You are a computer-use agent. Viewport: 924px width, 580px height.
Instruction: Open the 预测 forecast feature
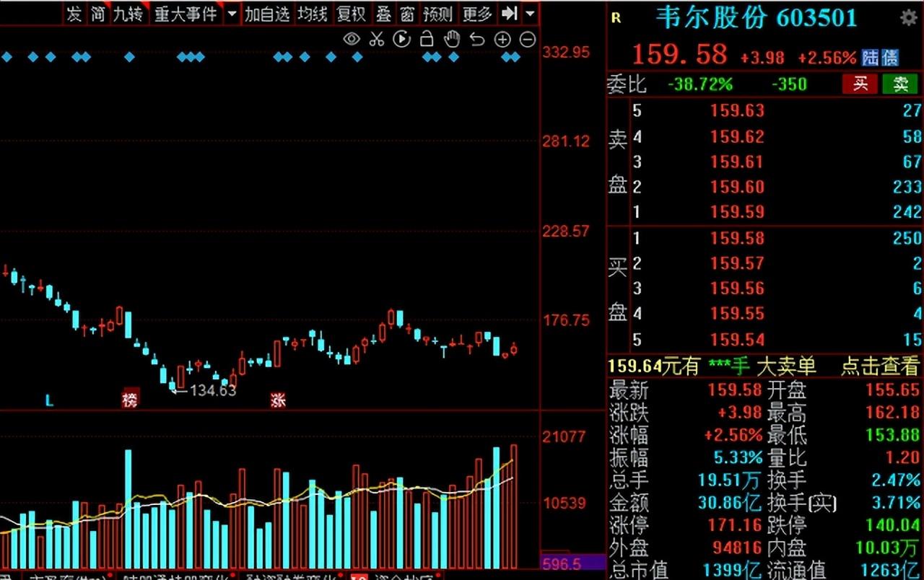[437, 13]
